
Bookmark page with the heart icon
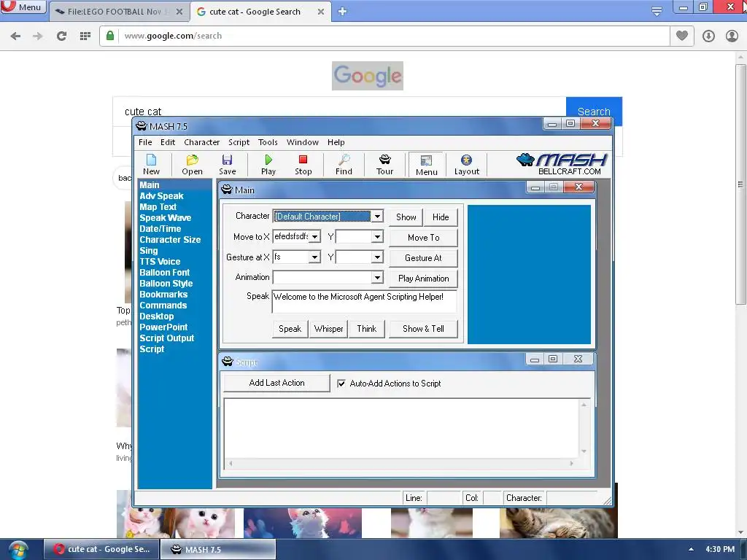click(x=682, y=36)
